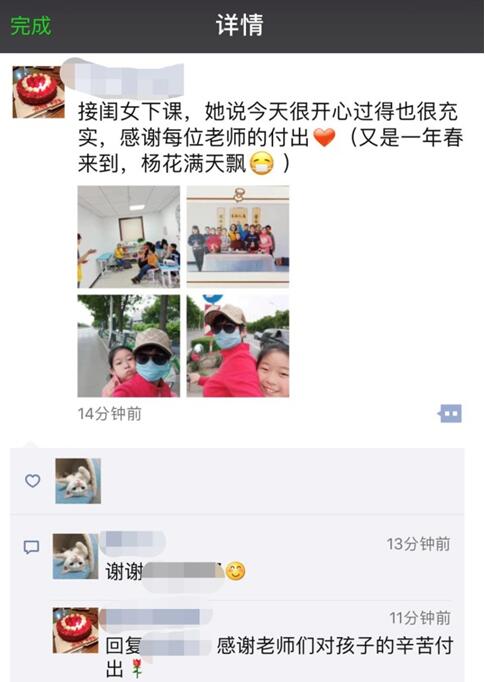
Task: Tap the 14分钟前 timestamp
Action: click(x=110, y=414)
